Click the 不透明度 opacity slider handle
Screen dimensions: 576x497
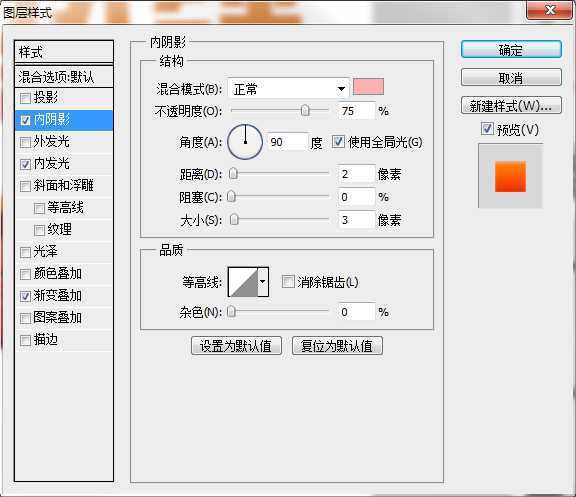[x=305, y=110]
